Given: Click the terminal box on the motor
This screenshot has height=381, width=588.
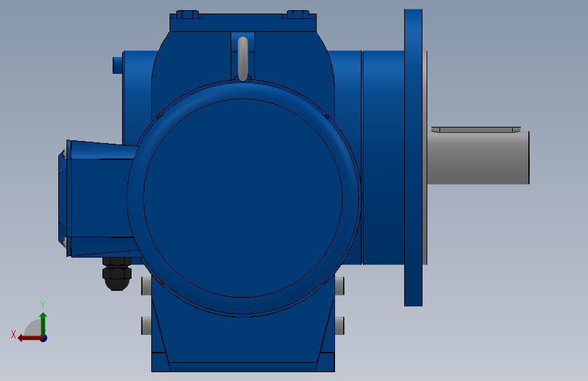Looking at the screenshot, I should [100, 199].
